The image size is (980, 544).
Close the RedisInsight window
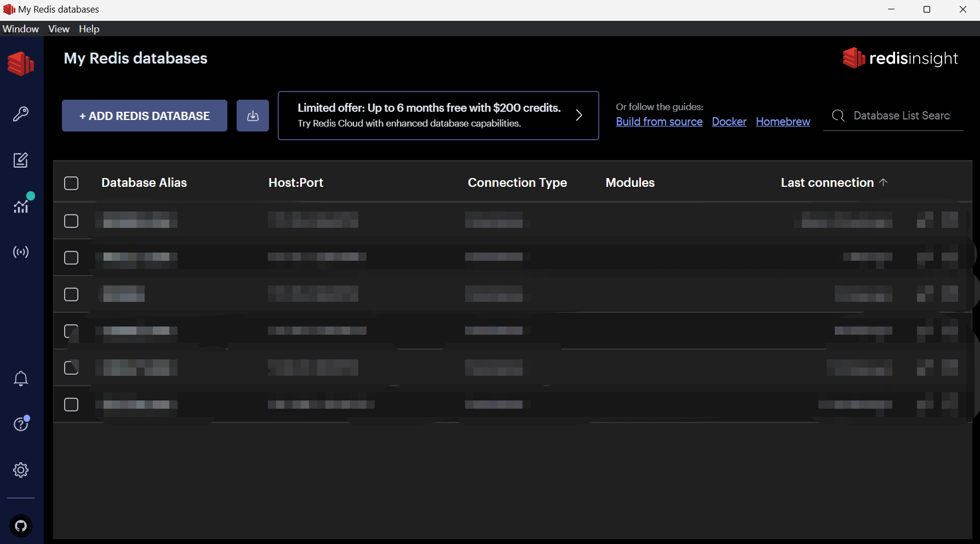[963, 9]
